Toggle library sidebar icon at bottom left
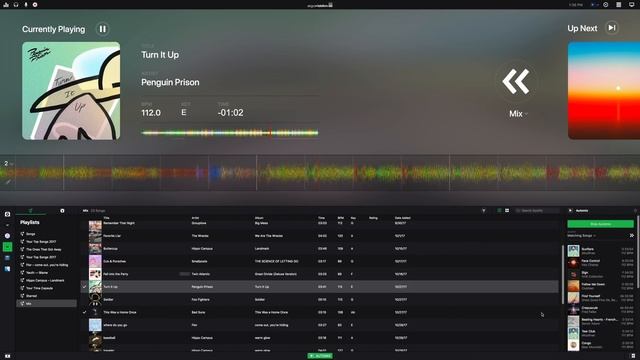 coord(7,356)
